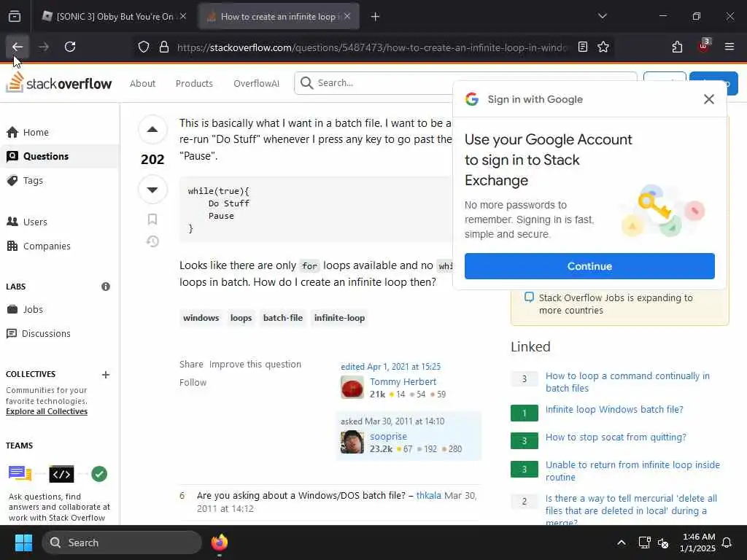Click the infinite-loop tag
This screenshot has height=560, width=747.
[x=340, y=318]
